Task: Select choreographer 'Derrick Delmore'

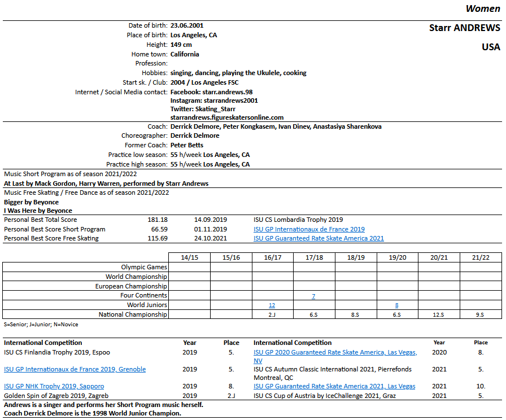Action: point(195,135)
